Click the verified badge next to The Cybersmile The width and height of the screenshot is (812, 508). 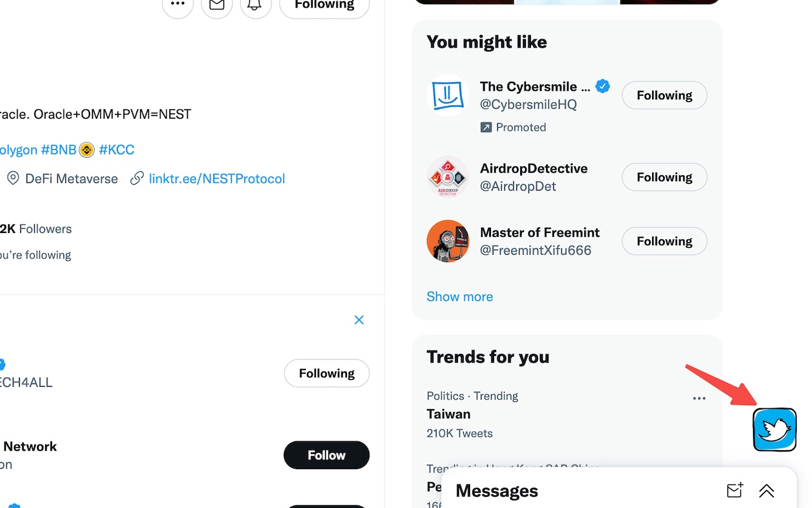[x=603, y=86]
